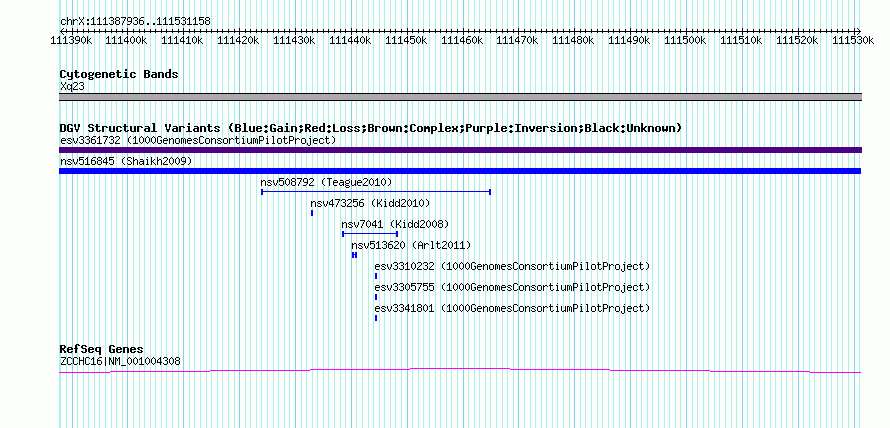Click the nsv7041 (Kidd2008) label
This screenshot has width=890, height=428.
pos(395,224)
